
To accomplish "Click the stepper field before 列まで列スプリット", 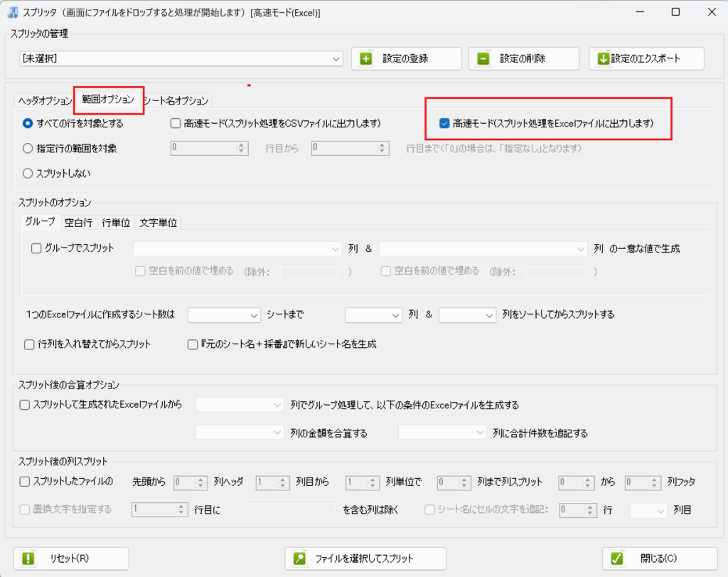I will tap(454, 482).
